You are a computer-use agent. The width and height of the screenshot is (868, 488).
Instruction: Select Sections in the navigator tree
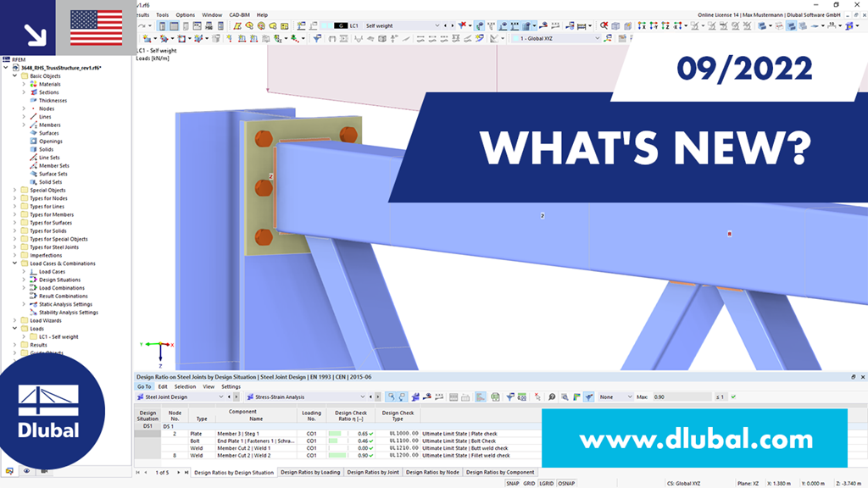point(48,92)
